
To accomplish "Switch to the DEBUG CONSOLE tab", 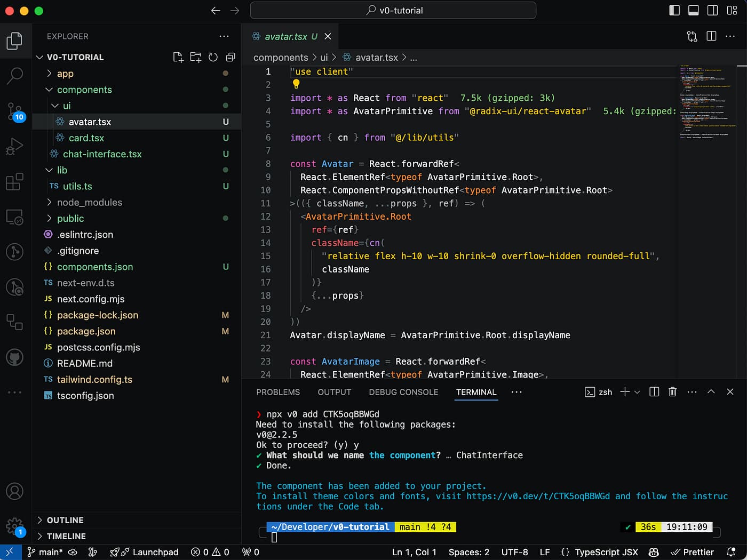I will [x=403, y=392].
